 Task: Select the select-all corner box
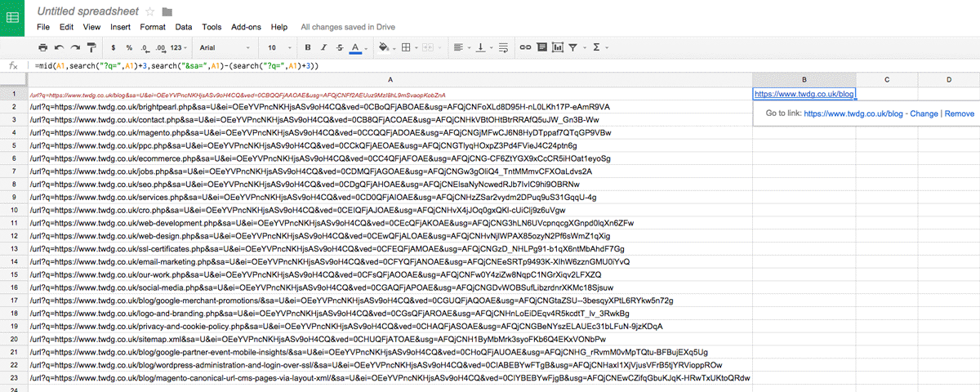(x=14, y=79)
